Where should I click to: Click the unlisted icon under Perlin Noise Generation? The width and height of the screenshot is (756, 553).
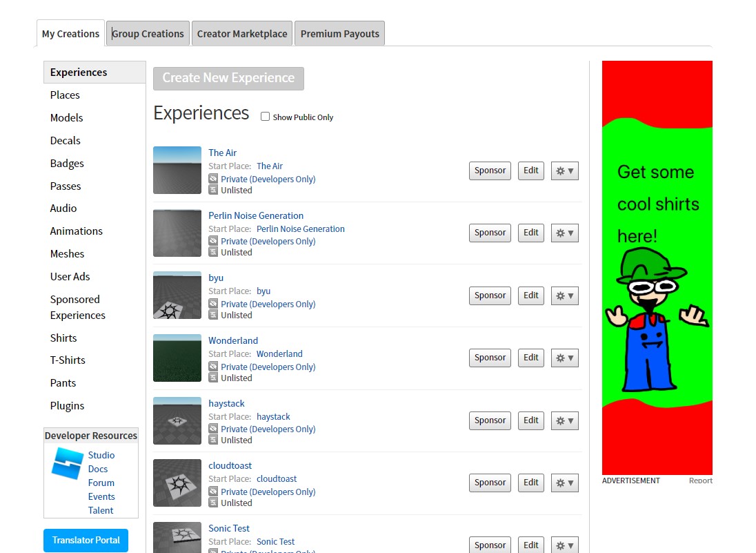[213, 252]
